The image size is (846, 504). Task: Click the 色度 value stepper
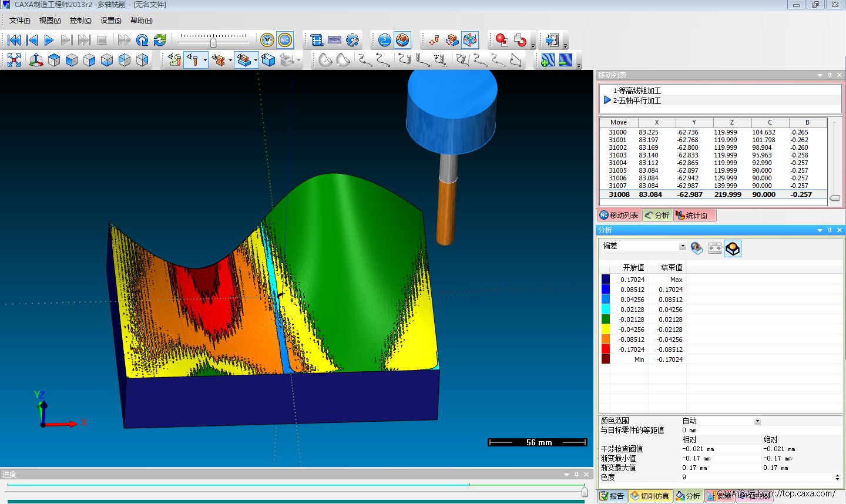(837, 477)
